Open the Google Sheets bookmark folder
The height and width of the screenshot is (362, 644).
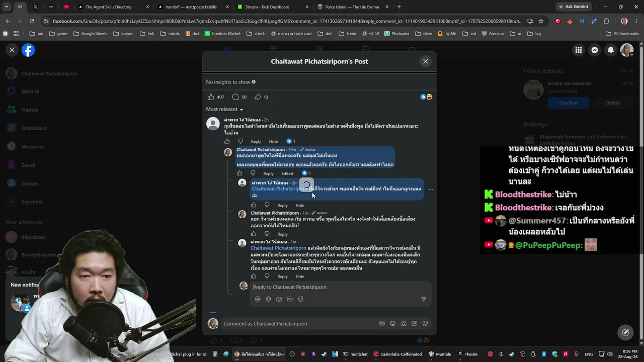90,34
